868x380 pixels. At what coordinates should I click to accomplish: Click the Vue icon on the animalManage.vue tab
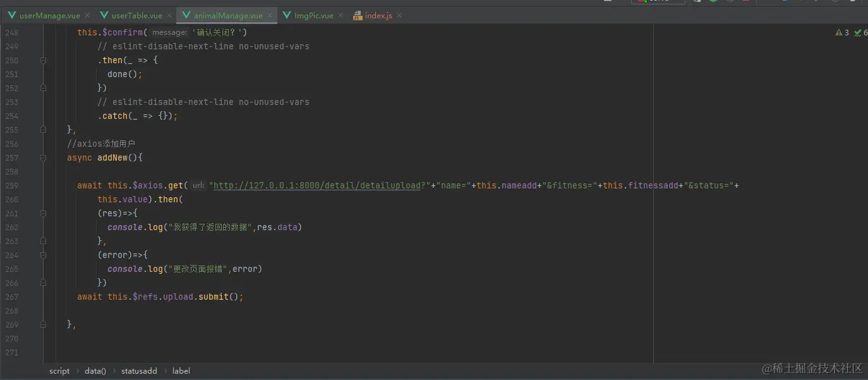pyautogui.click(x=186, y=15)
